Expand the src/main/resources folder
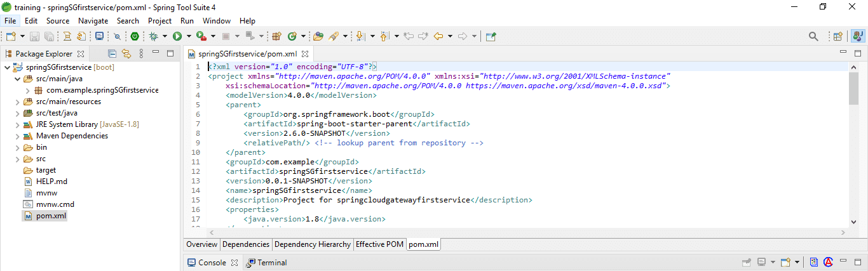 click(x=17, y=102)
